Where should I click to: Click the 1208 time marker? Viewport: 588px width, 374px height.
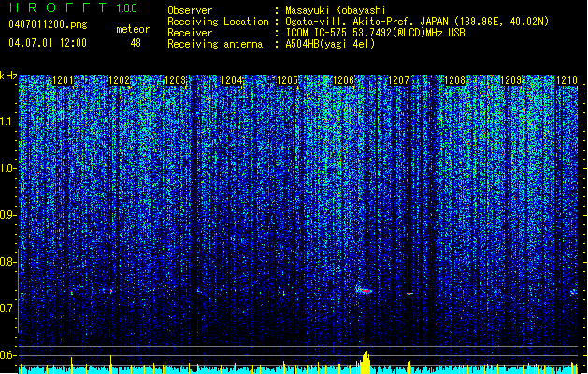(454, 80)
